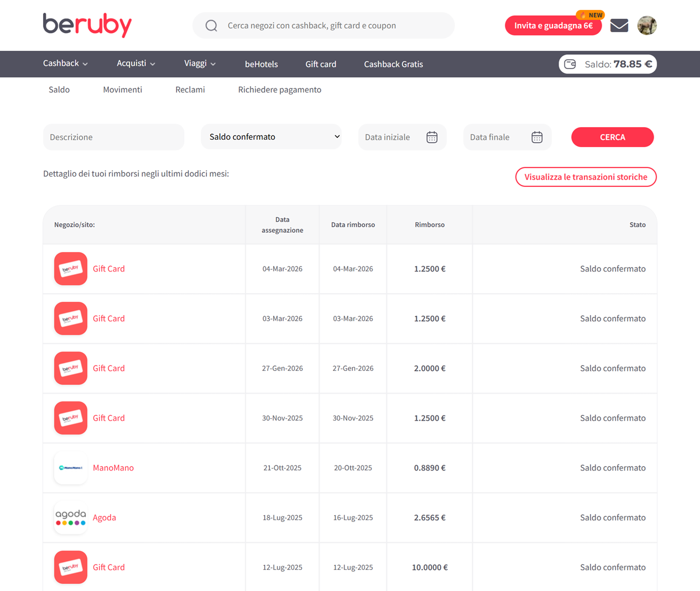Focus the Data finale date field
The image size is (700, 591).
[x=508, y=137]
